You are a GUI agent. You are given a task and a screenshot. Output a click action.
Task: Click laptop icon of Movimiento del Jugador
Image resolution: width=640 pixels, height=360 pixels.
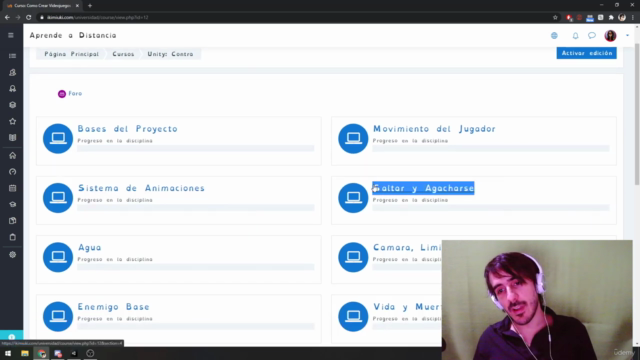[x=353, y=138]
